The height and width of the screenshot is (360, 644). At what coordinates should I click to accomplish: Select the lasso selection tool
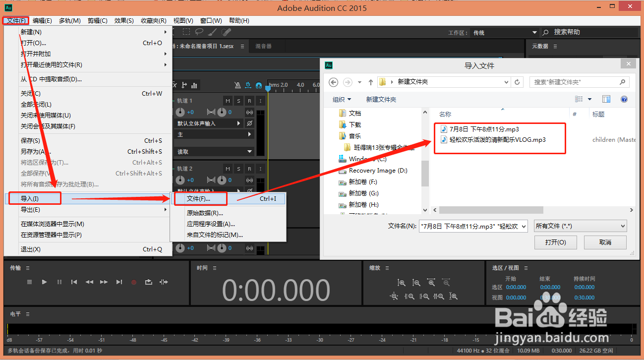click(199, 32)
